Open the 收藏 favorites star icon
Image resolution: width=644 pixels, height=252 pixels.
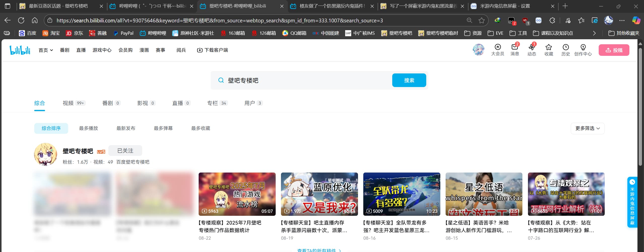549,48
